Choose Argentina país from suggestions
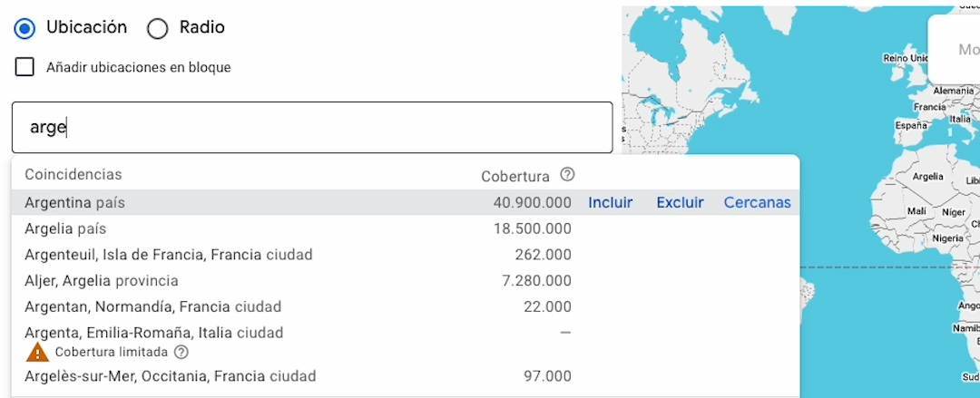 tap(75, 203)
